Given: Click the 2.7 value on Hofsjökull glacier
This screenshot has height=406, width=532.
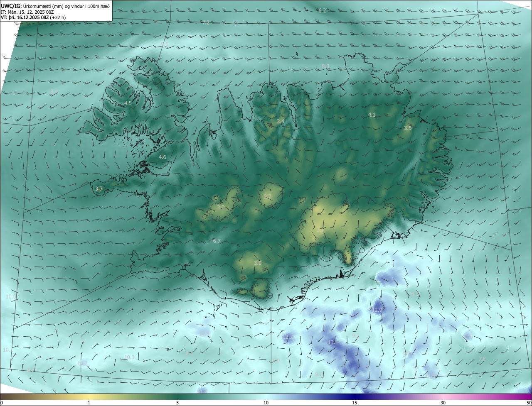Looking at the screenshot, I should (x=268, y=196).
